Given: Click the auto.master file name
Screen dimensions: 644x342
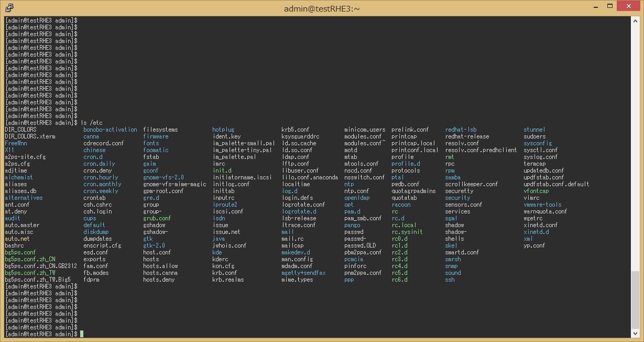Looking at the screenshot, I should pos(22,225).
